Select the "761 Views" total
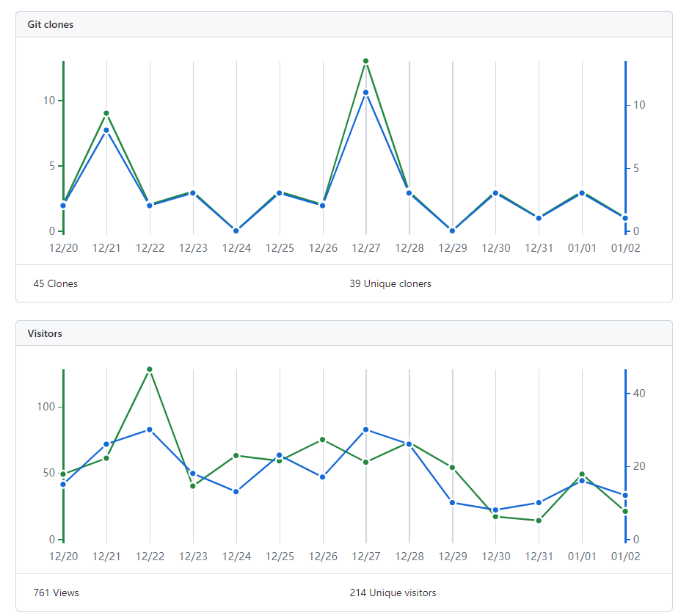Viewport: 681px width, 616px height. (x=57, y=593)
